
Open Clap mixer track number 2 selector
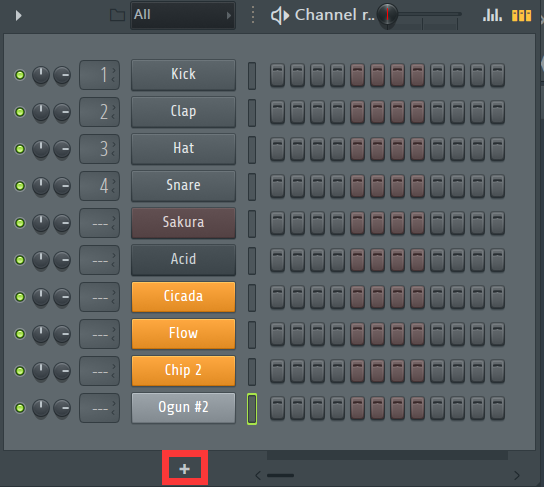pos(100,112)
